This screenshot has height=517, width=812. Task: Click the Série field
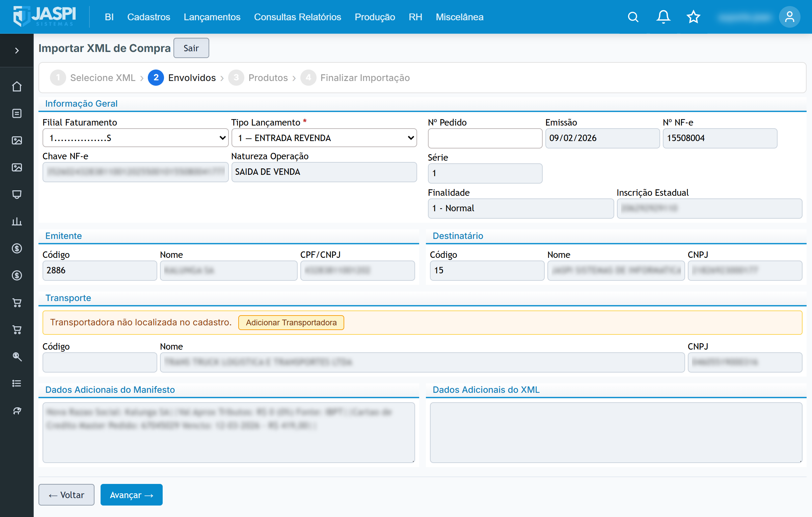485,173
